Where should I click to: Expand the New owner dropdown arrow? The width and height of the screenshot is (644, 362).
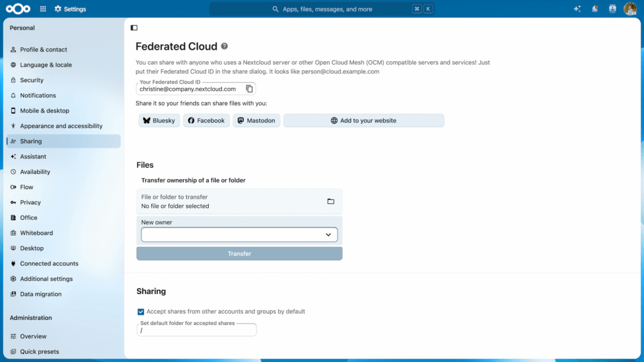pyautogui.click(x=328, y=235)
